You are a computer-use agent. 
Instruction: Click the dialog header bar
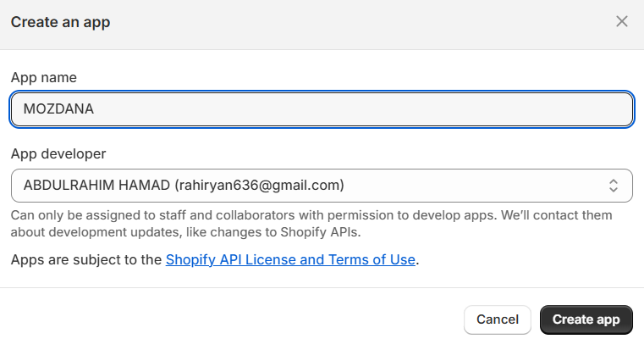[339, 22]
